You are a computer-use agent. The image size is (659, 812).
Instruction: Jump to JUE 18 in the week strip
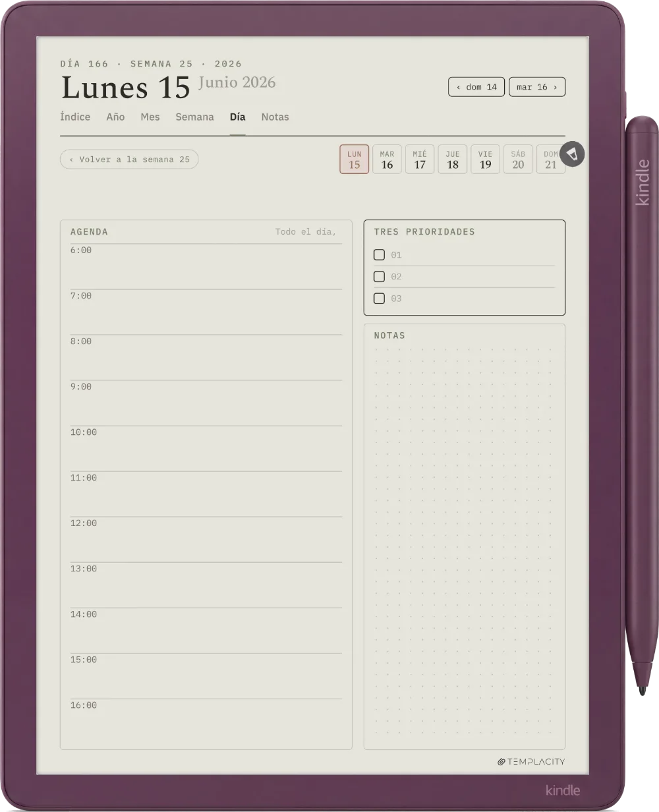[453, 159]
